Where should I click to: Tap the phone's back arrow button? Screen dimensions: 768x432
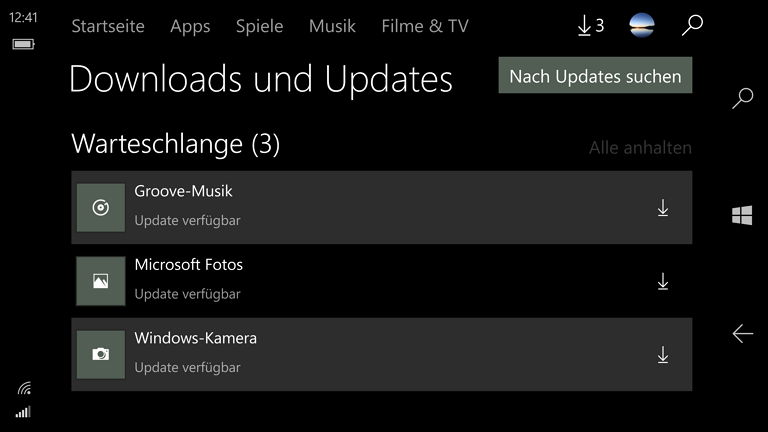pos(743,334)
